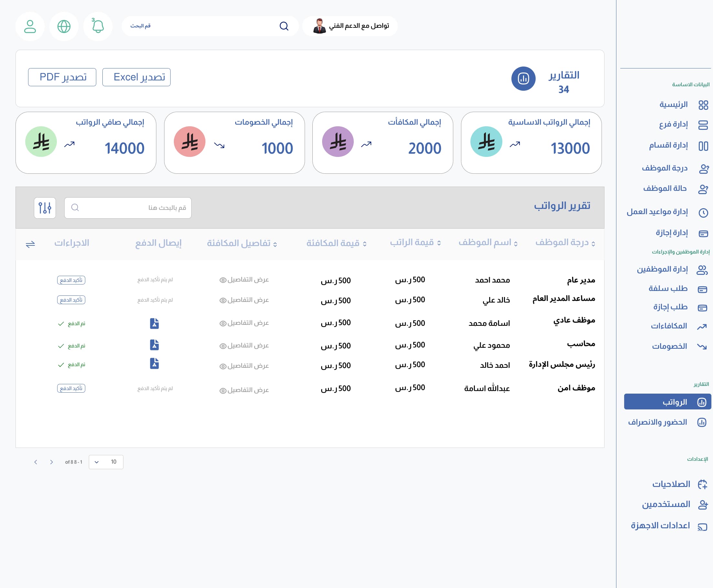Click the notification bell icon
This screenshot has height=588, width=713.
pos(98,26)
